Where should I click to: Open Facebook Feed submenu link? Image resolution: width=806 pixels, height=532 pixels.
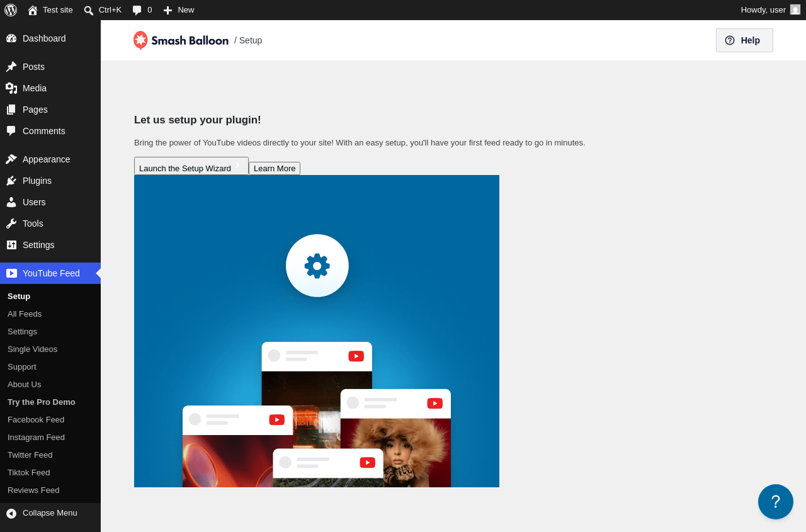pyautogui.click(x=50, y=420)
